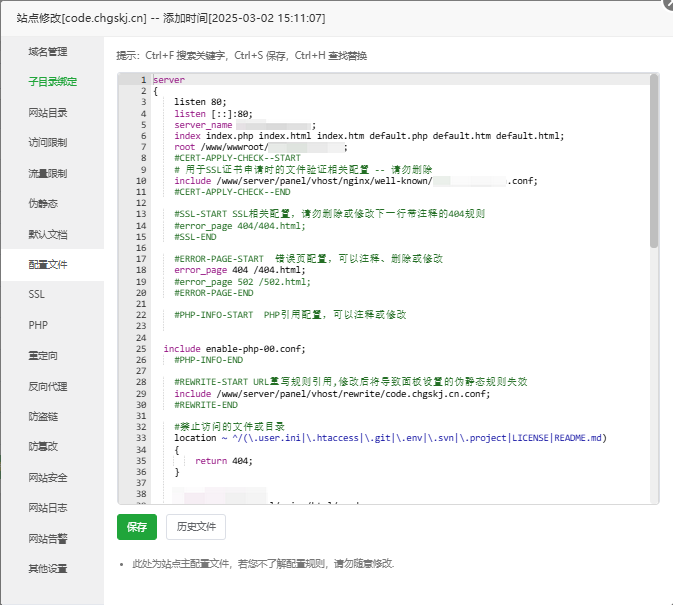Screen dimensions: 673x605
Task: Select the 默认文档 tab
Action: 48,234
